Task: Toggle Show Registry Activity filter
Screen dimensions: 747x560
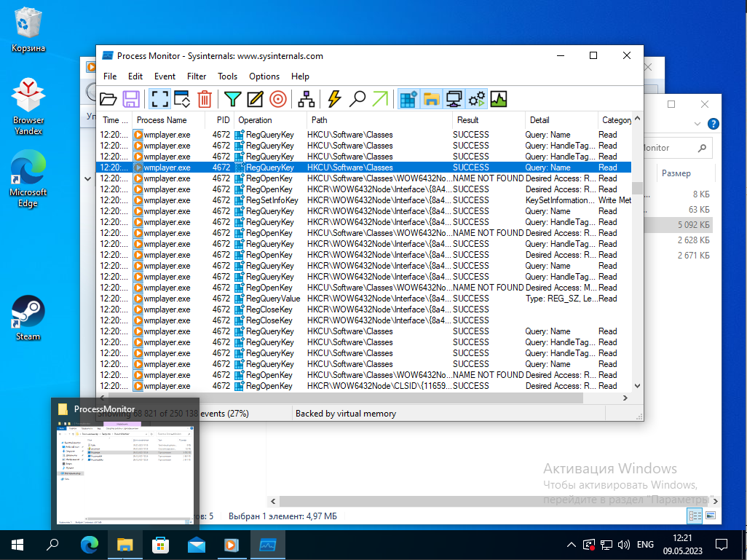Action: (408, 99)
